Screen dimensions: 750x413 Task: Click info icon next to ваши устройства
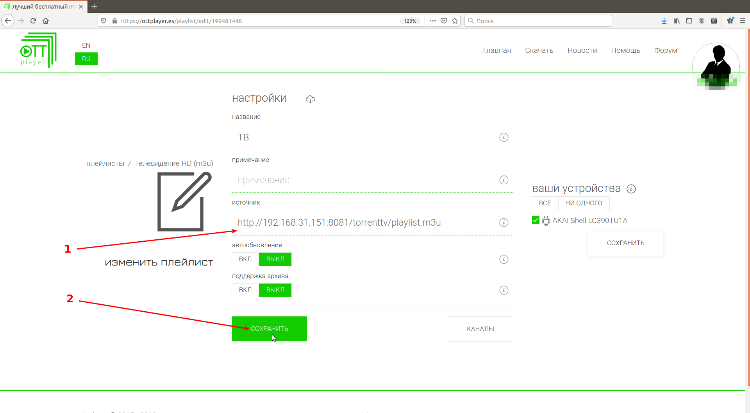pyautogui.click(x=632, y=188)
